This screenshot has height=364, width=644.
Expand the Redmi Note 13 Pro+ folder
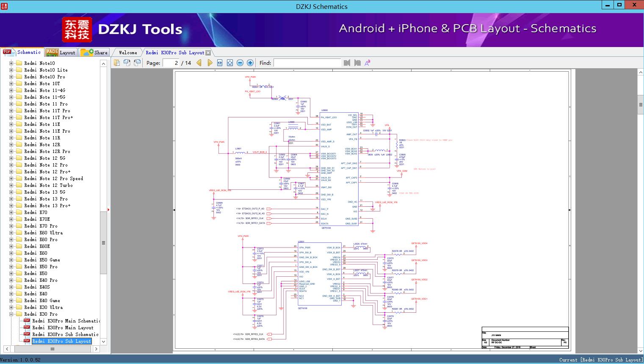[x=11, y=206]
